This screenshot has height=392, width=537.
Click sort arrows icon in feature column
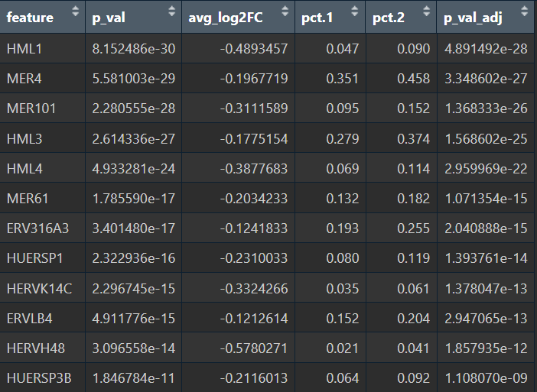(74, 11)
